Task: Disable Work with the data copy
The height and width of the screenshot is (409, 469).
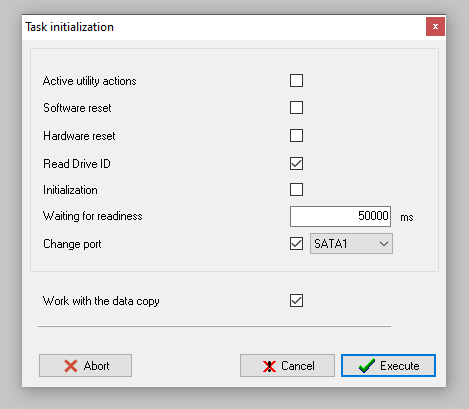Action: pos(296,301)
